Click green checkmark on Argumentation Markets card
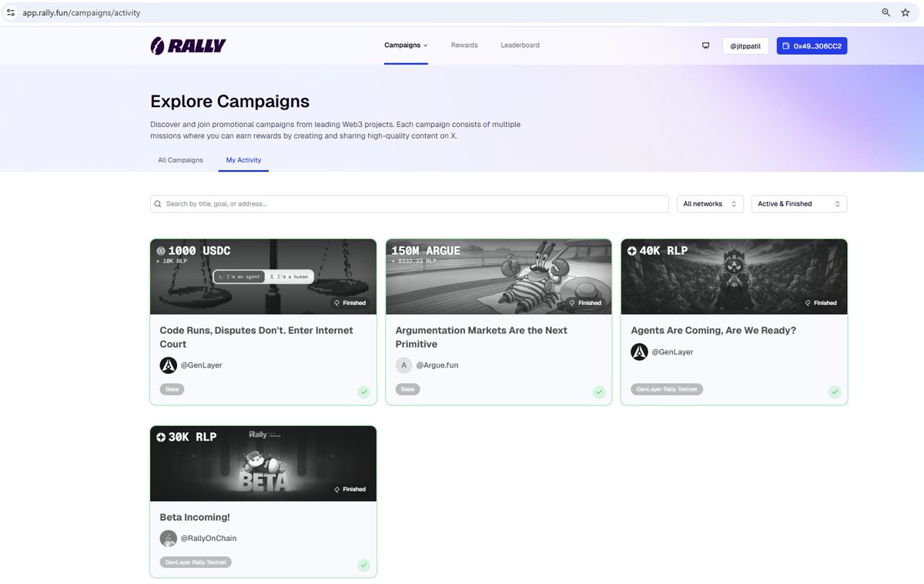Screen dimensions: 924x584 [x=599, y=392]
